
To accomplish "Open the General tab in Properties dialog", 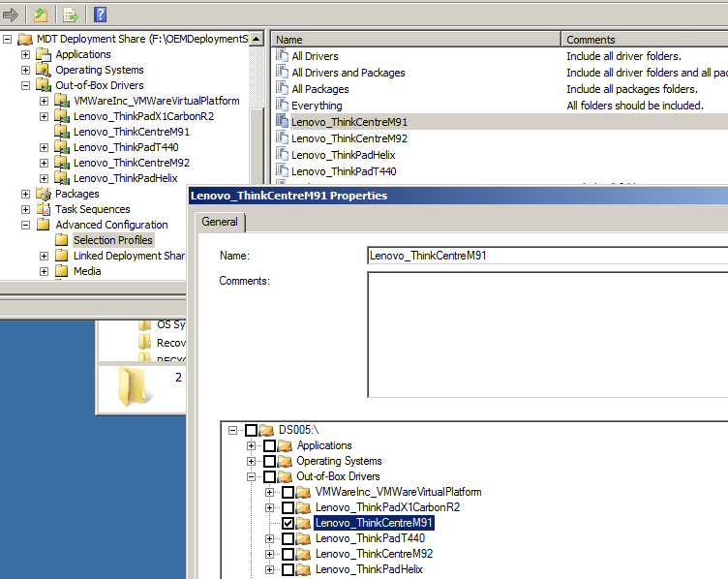I will pos(220,222).
